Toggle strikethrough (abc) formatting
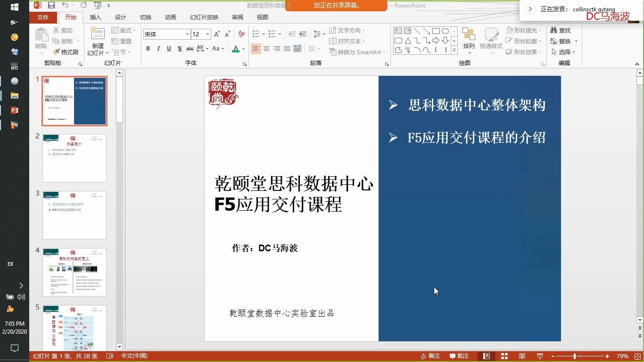The image size is (644, 362). 190,49
